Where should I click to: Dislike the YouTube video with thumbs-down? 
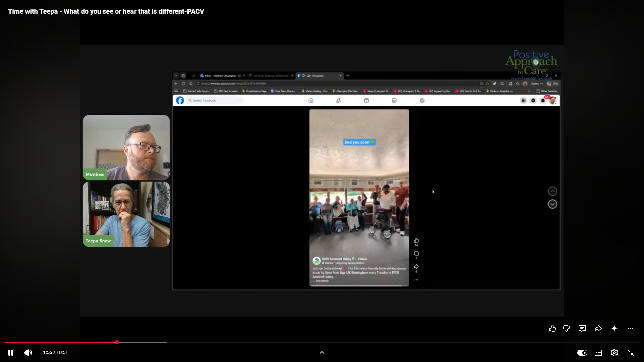click(566, 328)
